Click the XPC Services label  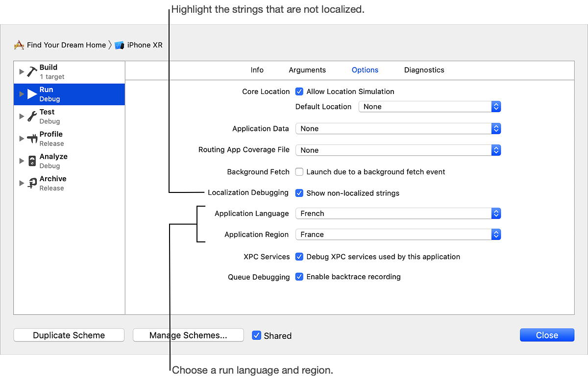pyautogui.click(x=267, y=257)
